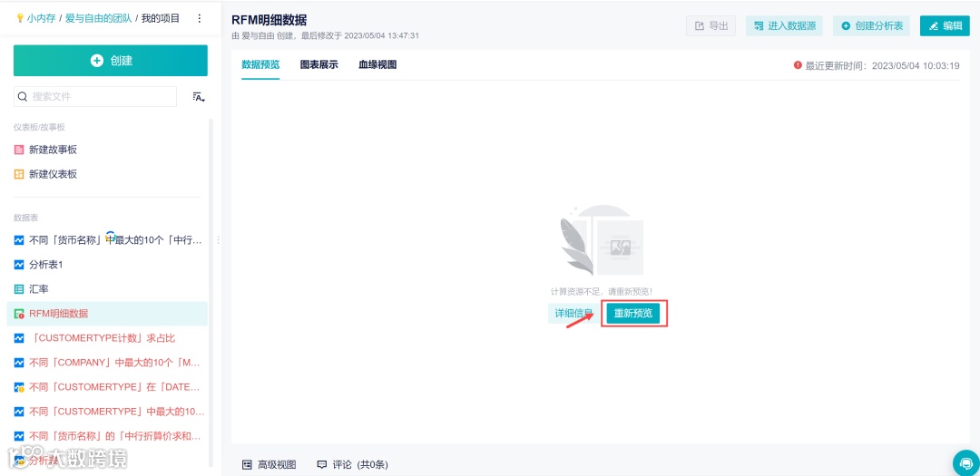Open the 新建仪表板 item
This screenshot has width=980, height=476.
pyautogui.click(x=54, y=174)
